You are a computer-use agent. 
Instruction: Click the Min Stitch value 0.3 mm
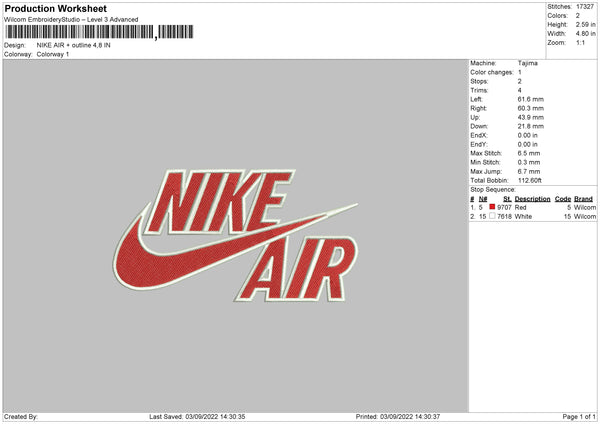coord(529,163)
